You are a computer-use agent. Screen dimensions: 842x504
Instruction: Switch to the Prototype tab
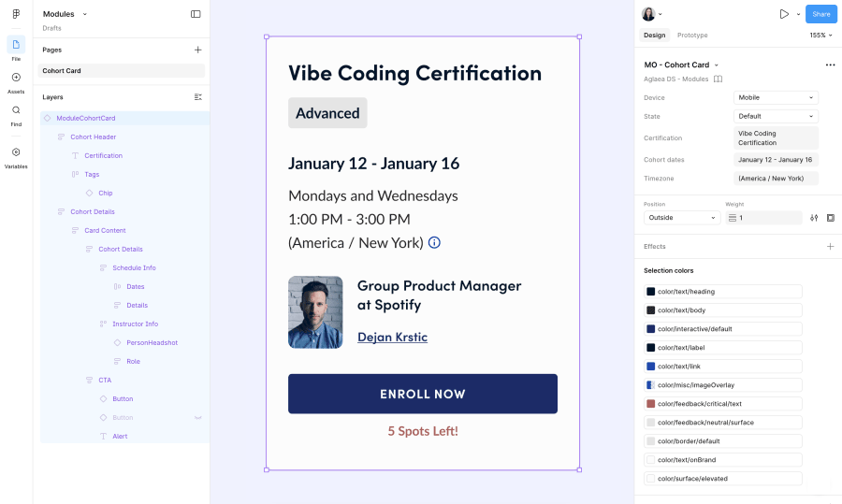692,36
